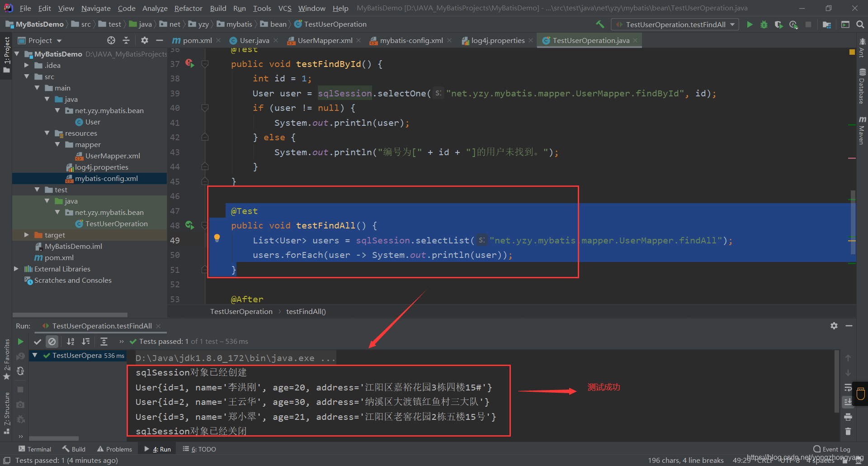The width and height of the screenshot is (868, 466).
Task: Open Project panel settings gear
Action: pos(144,40)
